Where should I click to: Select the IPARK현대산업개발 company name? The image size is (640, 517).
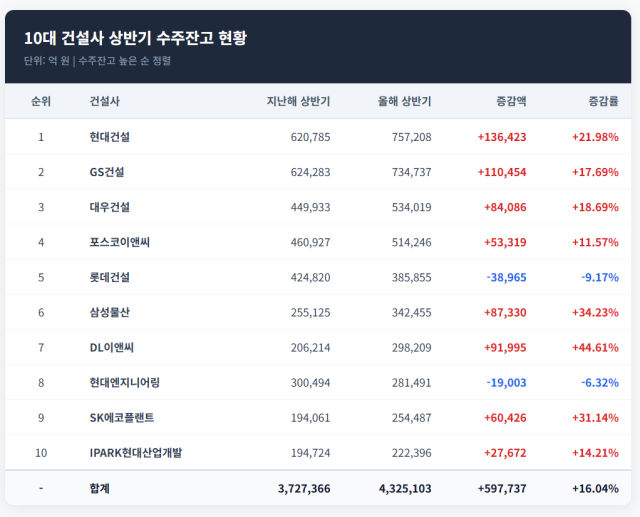136,453
